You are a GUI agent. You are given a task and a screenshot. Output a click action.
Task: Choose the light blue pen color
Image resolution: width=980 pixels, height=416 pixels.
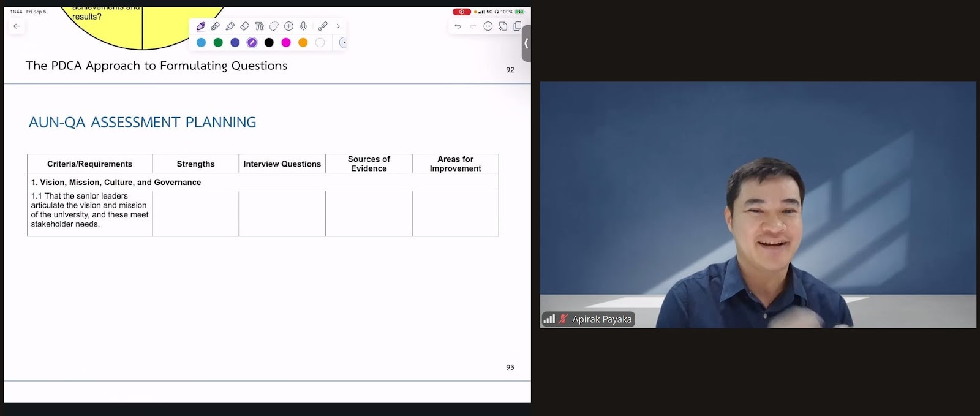201,42
